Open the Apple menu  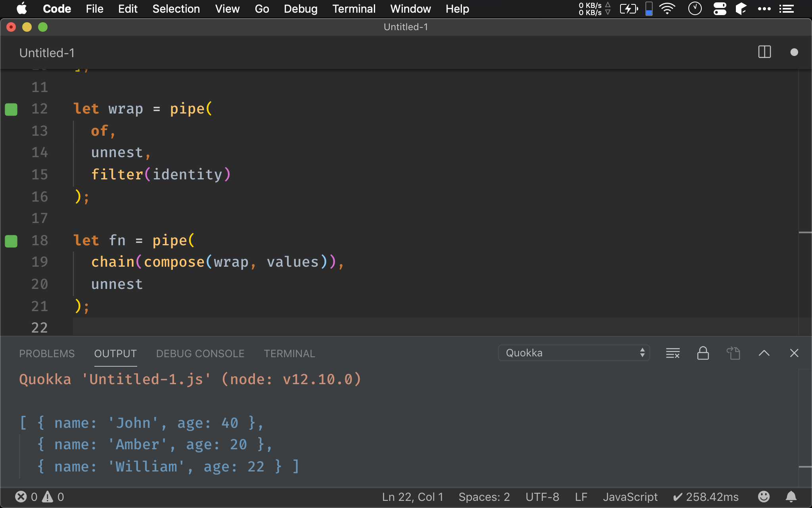22,8
